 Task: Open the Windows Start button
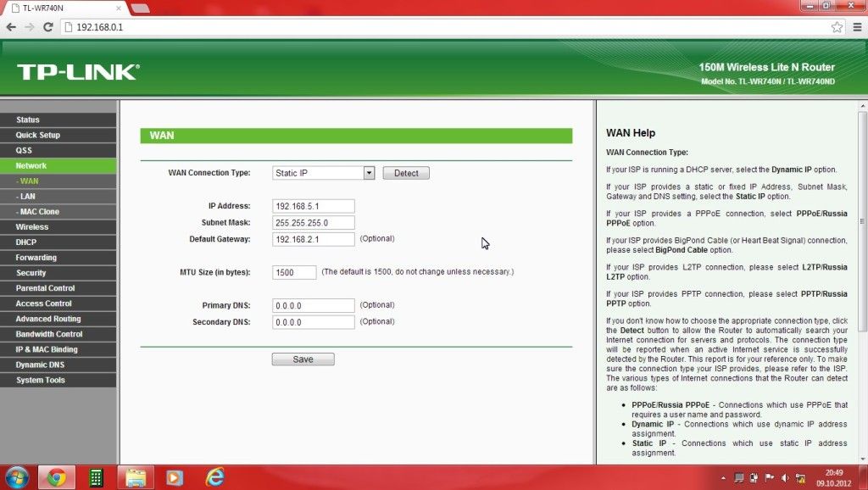[x=16, y=477]
